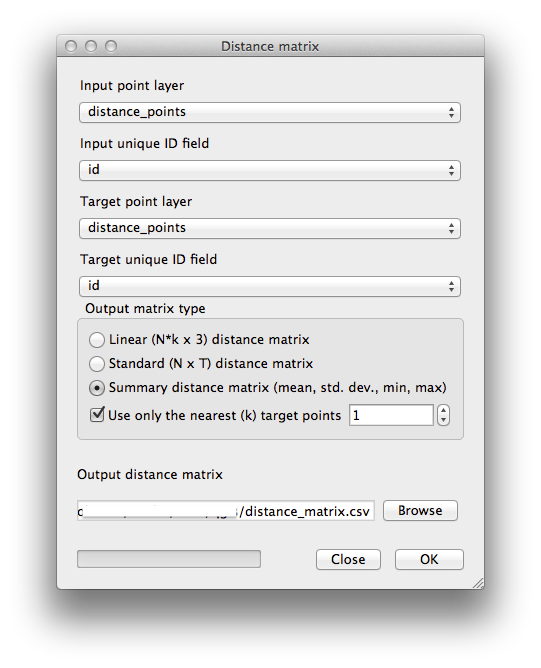Click the Browse button
The height and width of the screenshot is (668, 541).
point(420,510)
